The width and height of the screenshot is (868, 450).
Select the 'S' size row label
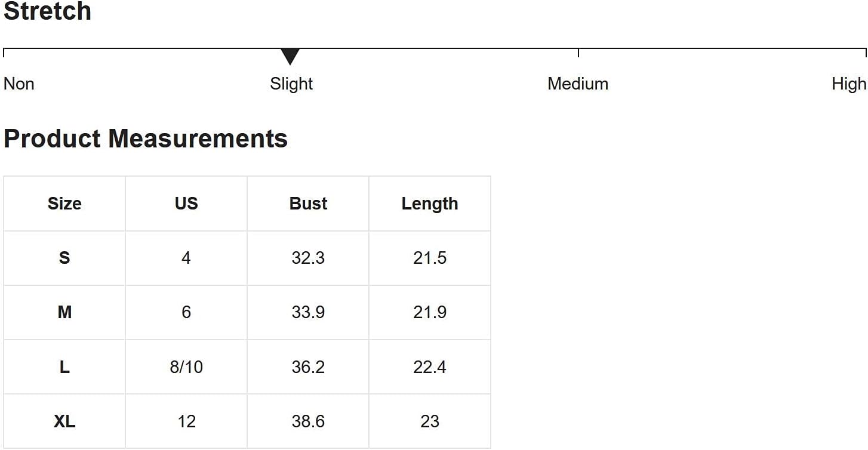(64, 258)
